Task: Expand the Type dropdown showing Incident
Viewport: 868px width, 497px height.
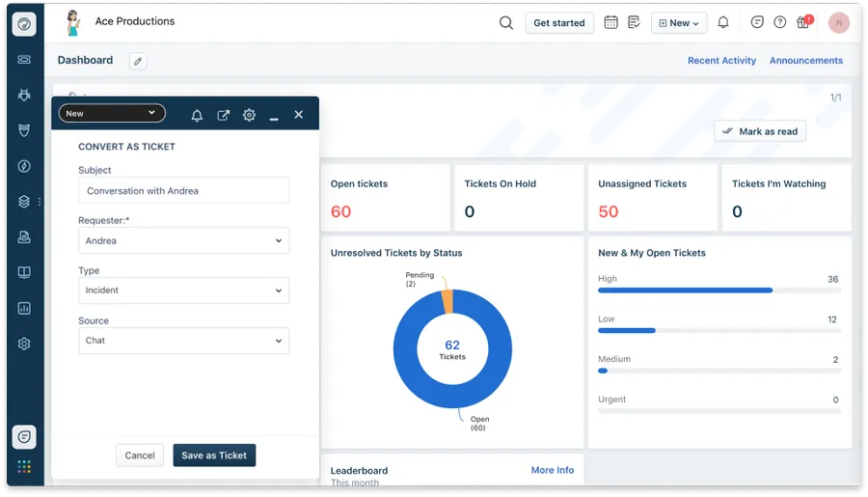Action: (x=183, y=290)
